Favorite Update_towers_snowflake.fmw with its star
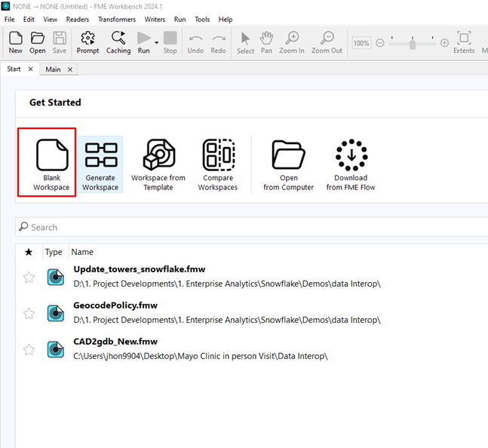Viewport: 488px width, 448px height. pos(29,278)
